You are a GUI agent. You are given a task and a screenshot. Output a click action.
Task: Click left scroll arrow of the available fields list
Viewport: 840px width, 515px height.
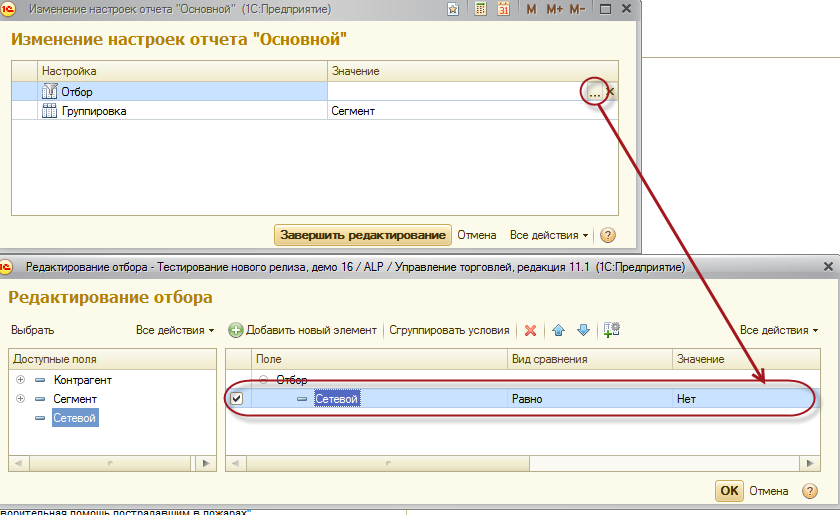pyautogui.click(x=19, y=464)
